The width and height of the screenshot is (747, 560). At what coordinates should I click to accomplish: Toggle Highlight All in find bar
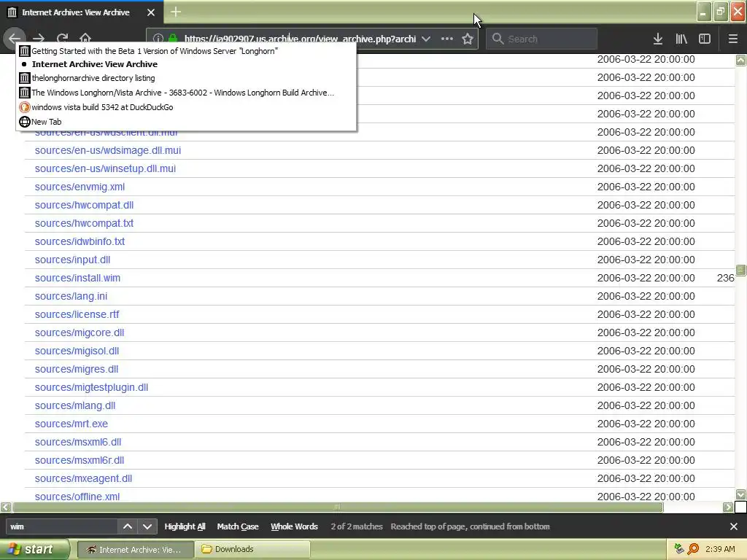[x=185, y=526]
